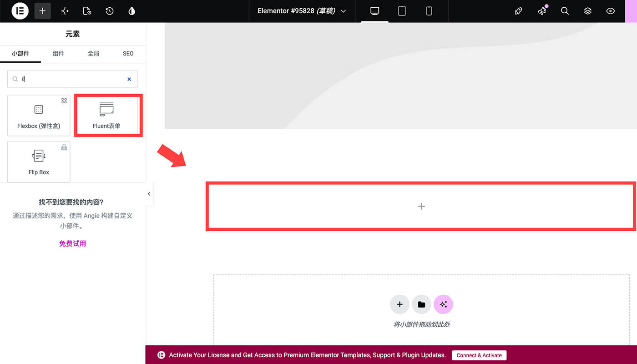
Task: Select the 全局 tab
Action: pos(93,54)
